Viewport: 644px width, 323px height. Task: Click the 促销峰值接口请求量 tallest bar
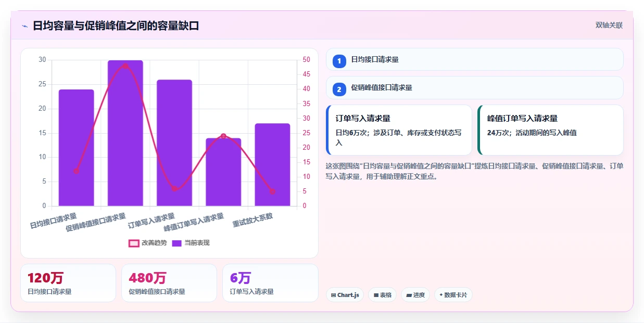click(x=125, y=133)
